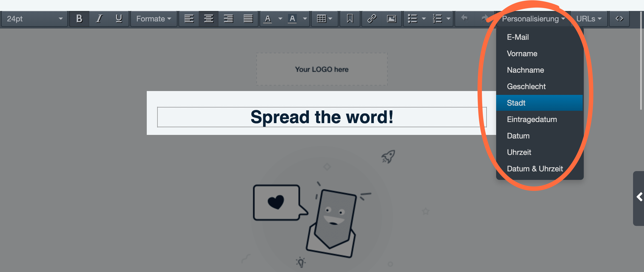The image size is (644, 272).
Task: Open the table insert dropdown
Action: click(x=324, y=19)
